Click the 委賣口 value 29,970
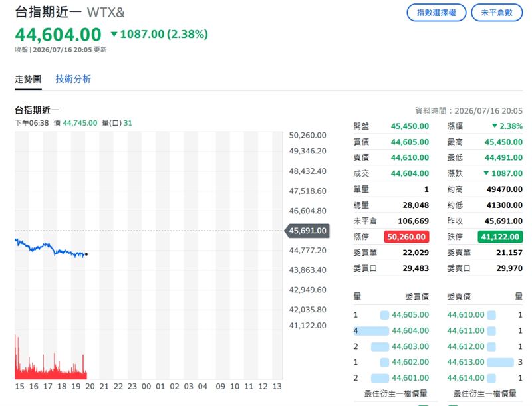 tap(509, 268)
